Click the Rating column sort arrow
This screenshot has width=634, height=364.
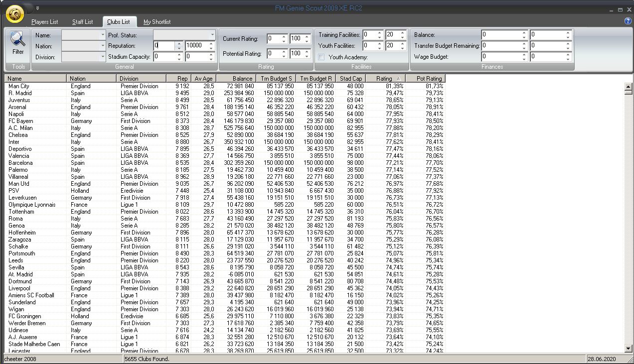pos(398,79)
